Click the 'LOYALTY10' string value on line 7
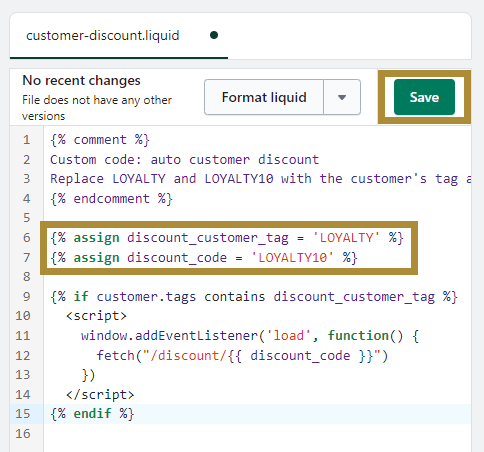 pyautogui.click(x=292, y=258)
